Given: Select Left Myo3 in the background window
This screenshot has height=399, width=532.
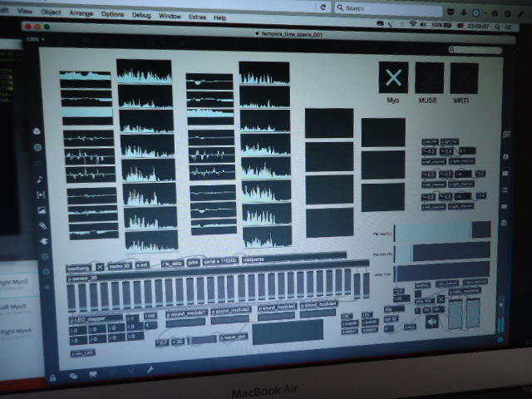Looking at the screenshot, I should click(x=13, y=307).
